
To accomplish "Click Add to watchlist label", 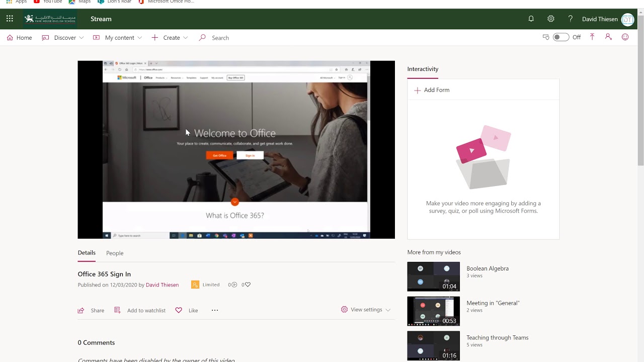I will click(146, 310).
